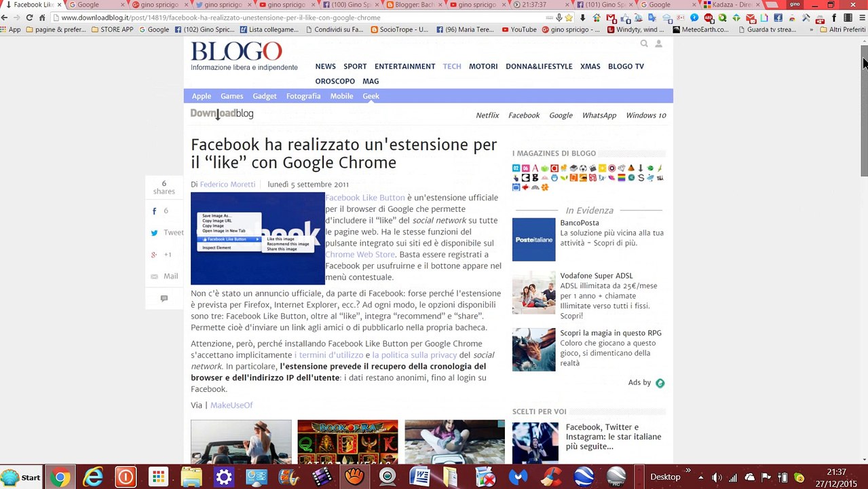
Task: Follow the Facebook Like Button link
Action: click(365, 198)
